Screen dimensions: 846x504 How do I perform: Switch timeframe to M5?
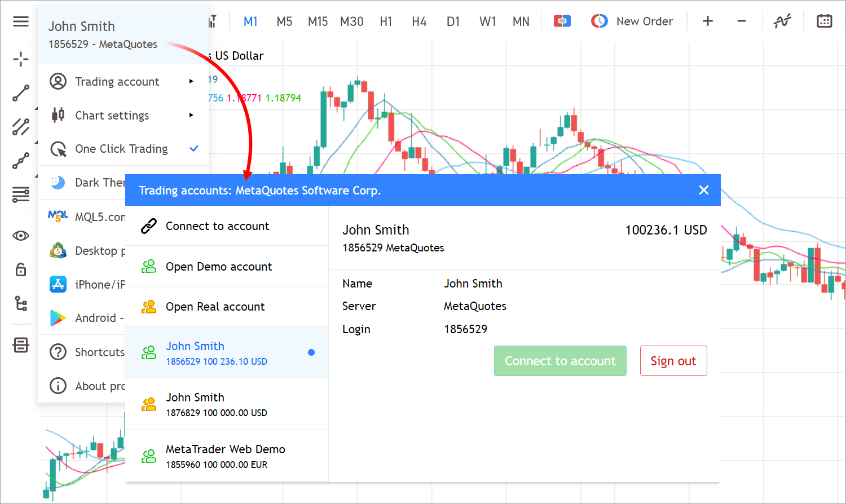pyautogui.click(x=284, y=21)
